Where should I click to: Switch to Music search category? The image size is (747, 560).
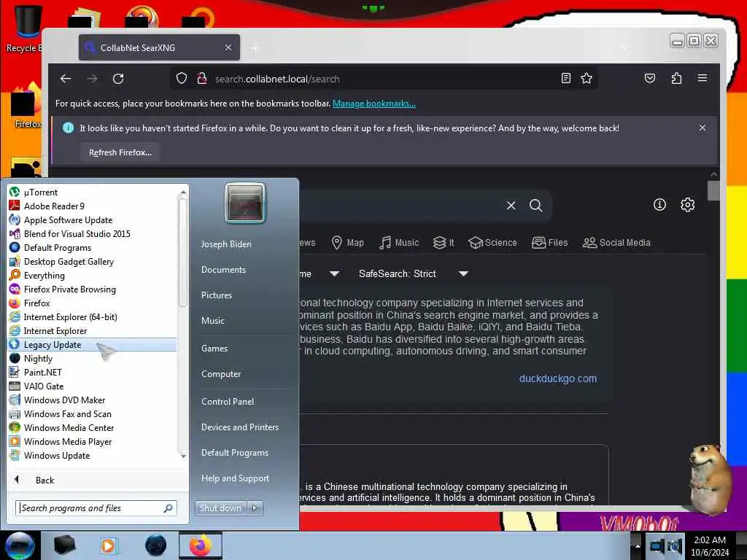click(x=399, y=242)
